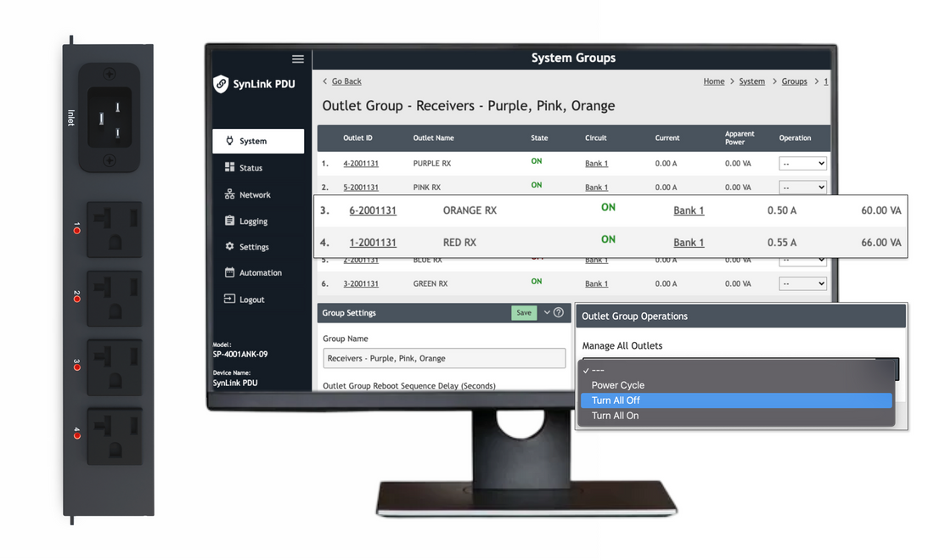Click into the Group Name field

click(444, 358)
